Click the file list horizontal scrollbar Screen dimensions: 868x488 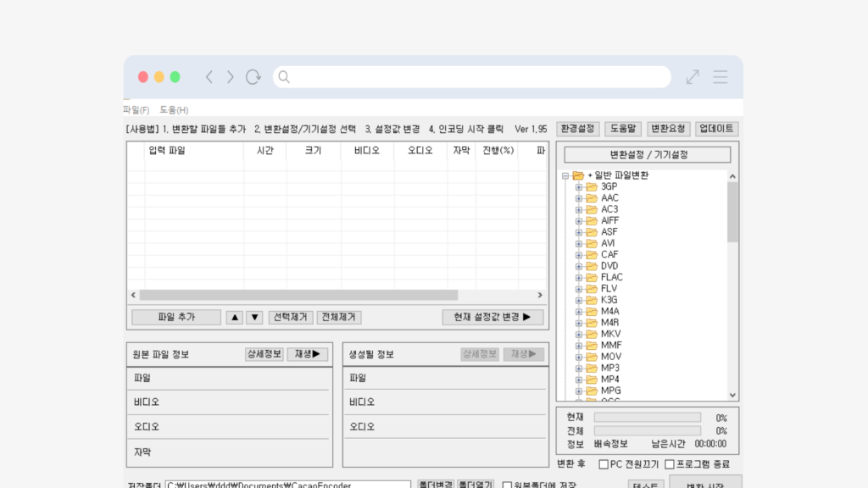coord(339,295)
